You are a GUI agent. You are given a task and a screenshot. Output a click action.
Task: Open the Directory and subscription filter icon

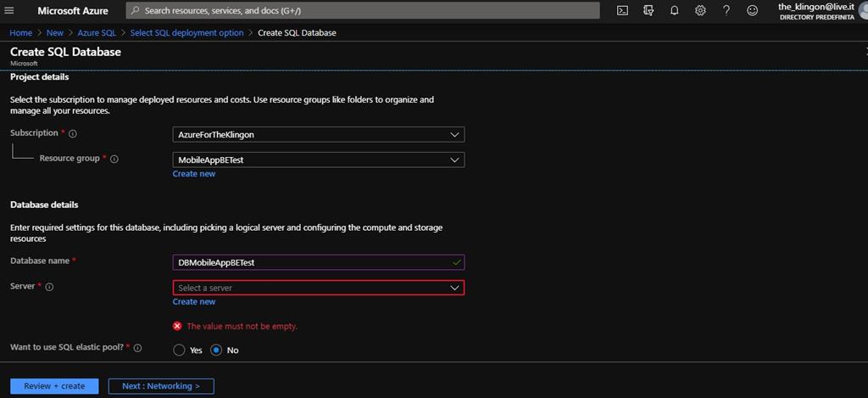648,10
